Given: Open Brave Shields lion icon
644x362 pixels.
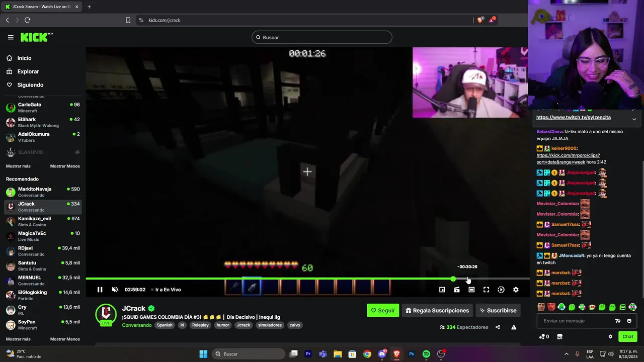Looking at the screenshot, I should coord(480,20).
